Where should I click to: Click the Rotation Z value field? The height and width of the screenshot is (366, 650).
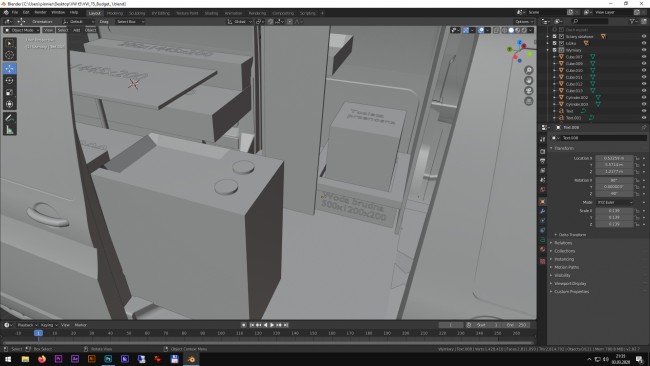click(x=614, y=194)
